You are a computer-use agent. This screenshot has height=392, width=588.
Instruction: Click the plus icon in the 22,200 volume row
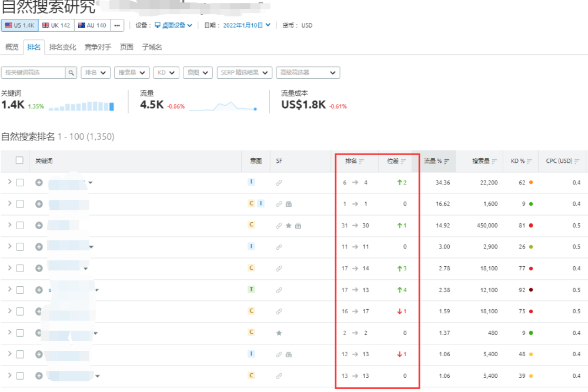pyautogui.click(x=39, y=183)
